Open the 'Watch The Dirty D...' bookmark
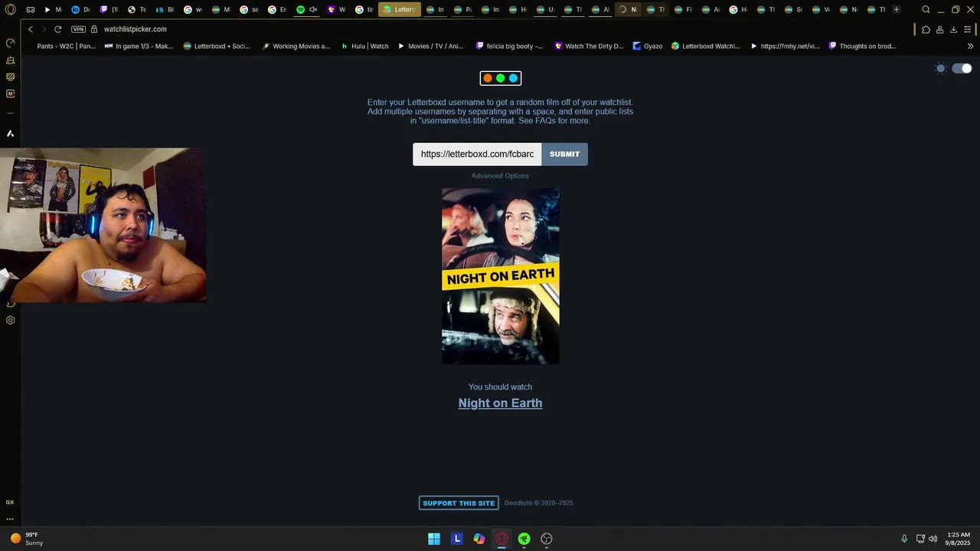 [589, 46]
